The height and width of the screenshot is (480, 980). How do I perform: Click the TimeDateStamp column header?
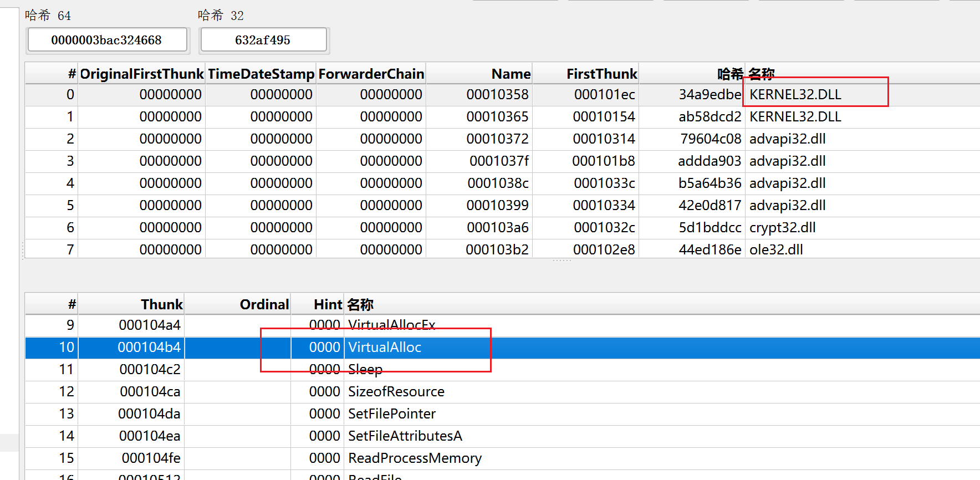tap(261, 74)
